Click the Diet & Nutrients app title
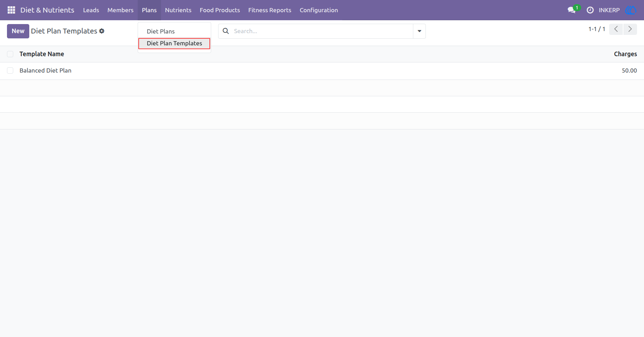644x337 pixels. point(47,10)
